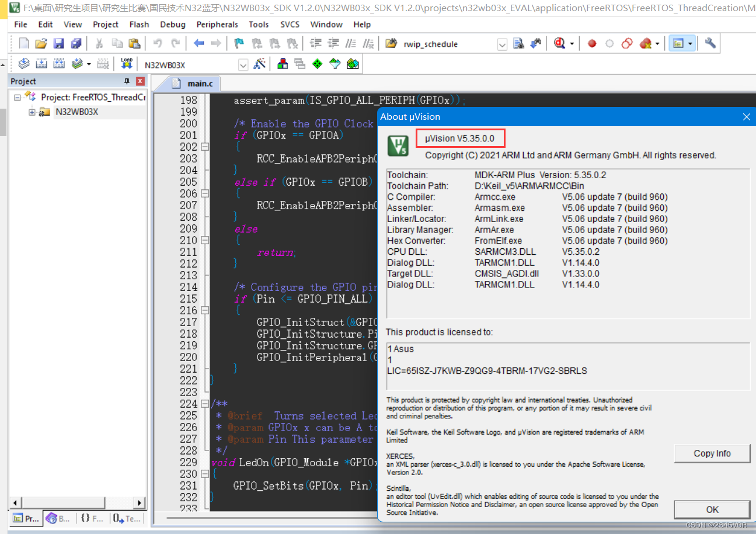
Task: Select the Project tab at panel bottom
Action: (x=26, y=518)
